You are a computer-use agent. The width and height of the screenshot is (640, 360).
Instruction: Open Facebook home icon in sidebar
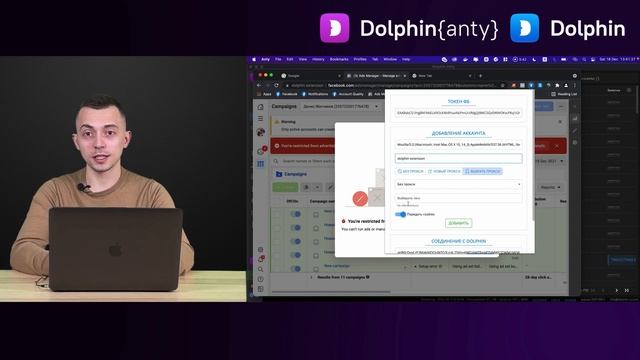pyautogui.click(x=260, y=107)
